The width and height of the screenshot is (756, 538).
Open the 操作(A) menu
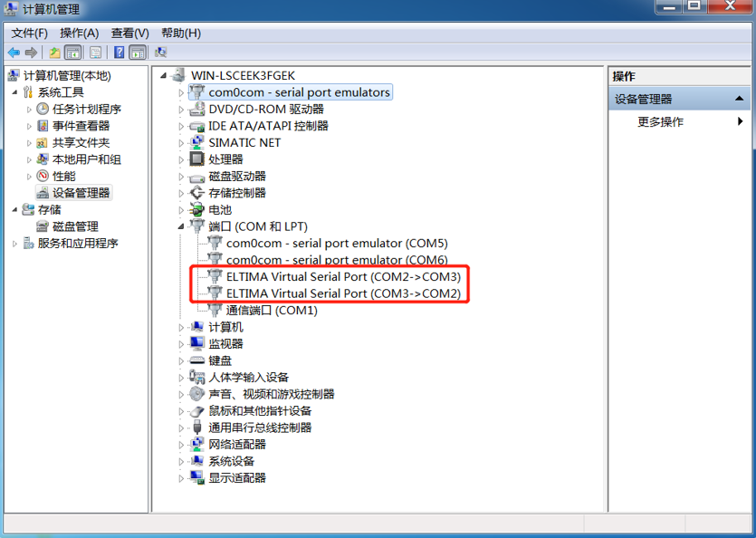coord(79,33)
